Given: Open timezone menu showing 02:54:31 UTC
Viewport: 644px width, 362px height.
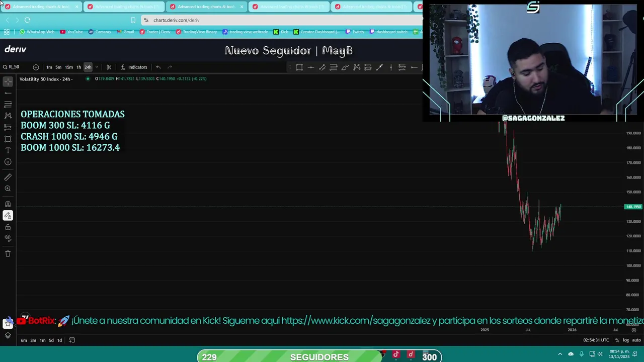Looking at the screenshot, I should pos(596,340).
